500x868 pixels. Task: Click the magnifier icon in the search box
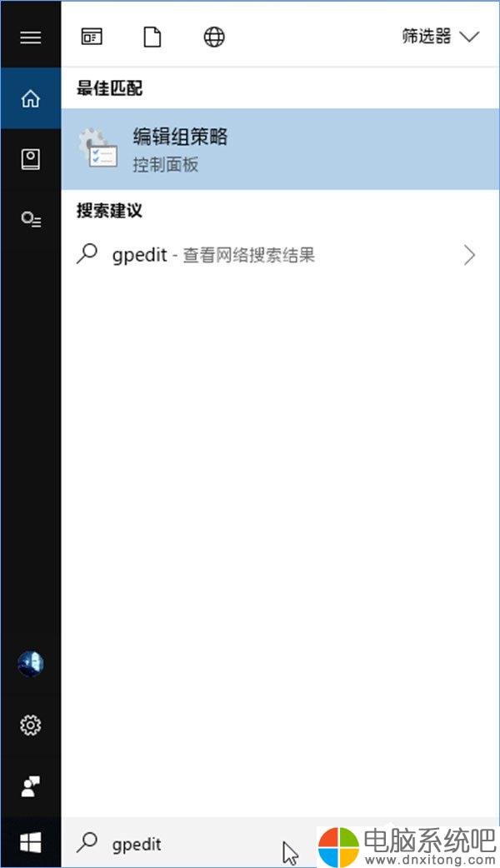[87, 843]
